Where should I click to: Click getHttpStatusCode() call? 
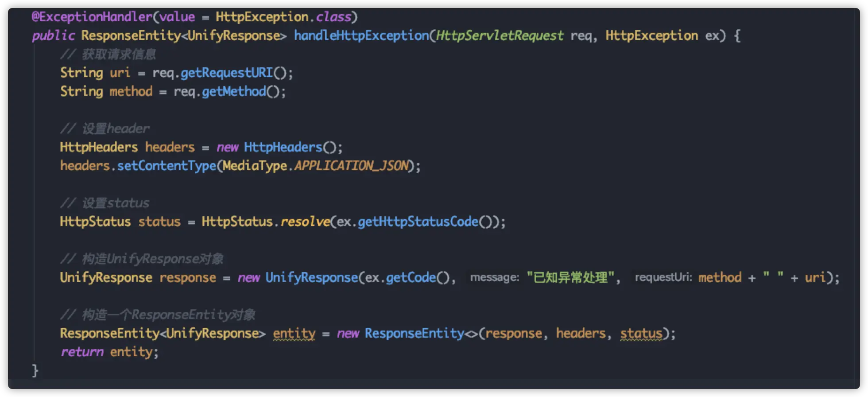pyautogui.click(x=425, y=222)
